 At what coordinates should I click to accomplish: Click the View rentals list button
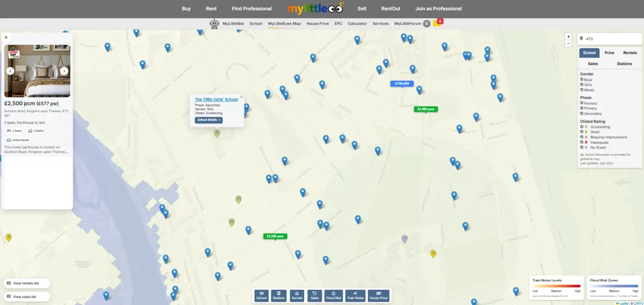tap(26, 283)
